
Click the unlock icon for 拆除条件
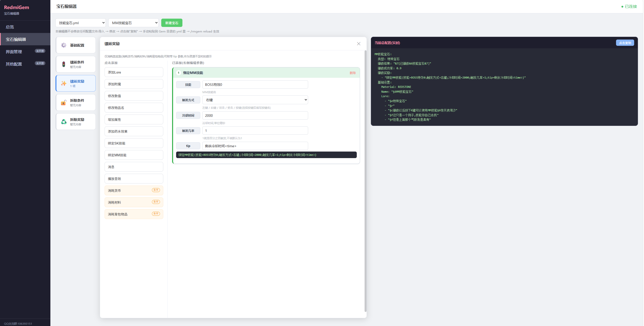point(64,102)
